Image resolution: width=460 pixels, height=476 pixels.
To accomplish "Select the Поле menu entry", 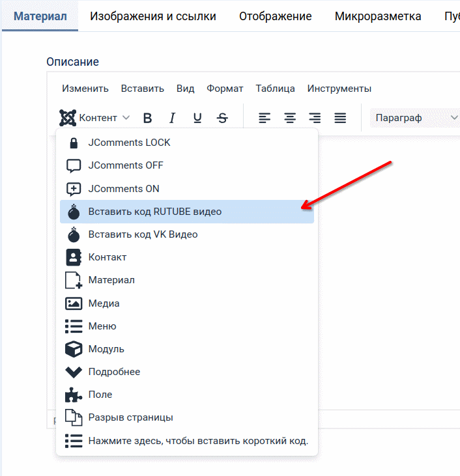I will (187, 395).
